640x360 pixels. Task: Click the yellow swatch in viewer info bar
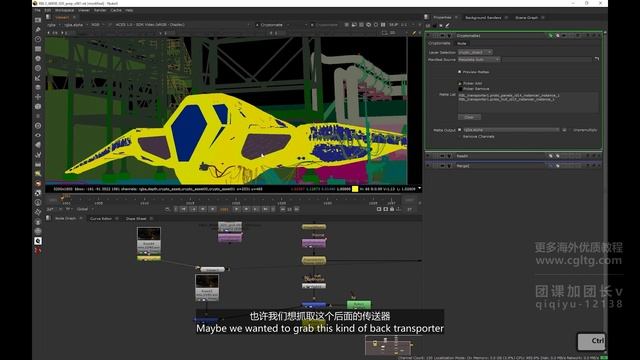(x=355, y=189)
